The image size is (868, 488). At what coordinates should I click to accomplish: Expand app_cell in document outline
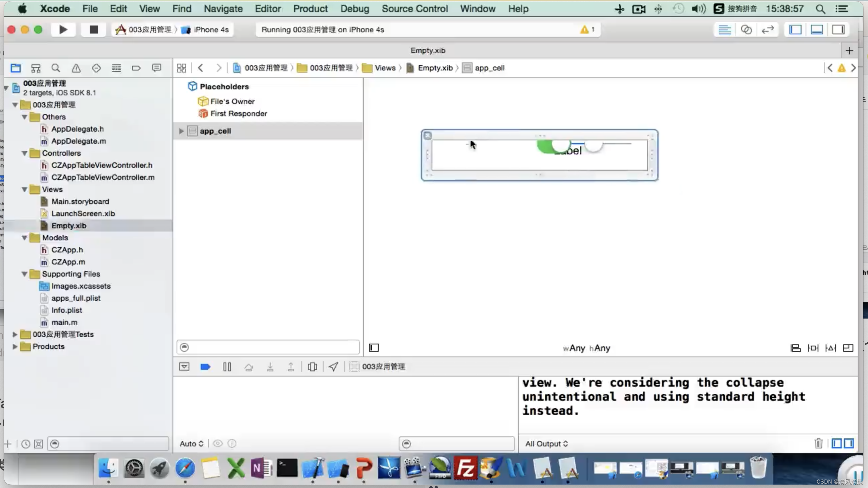[x=181, y=131]
